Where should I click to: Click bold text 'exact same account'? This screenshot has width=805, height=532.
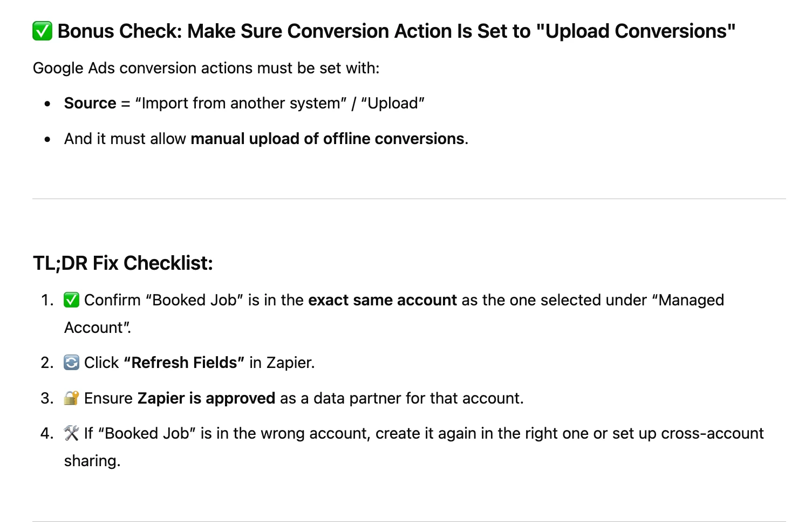point(383,300)
